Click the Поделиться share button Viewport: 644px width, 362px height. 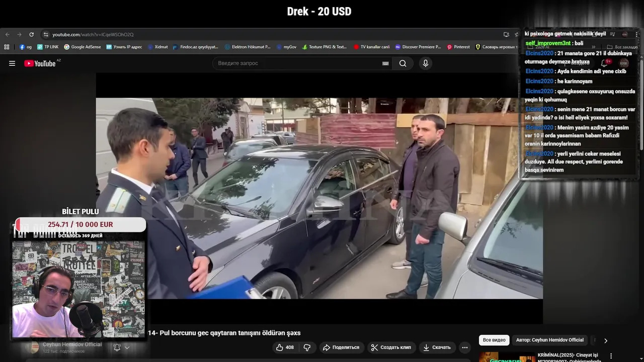point(341,347)
